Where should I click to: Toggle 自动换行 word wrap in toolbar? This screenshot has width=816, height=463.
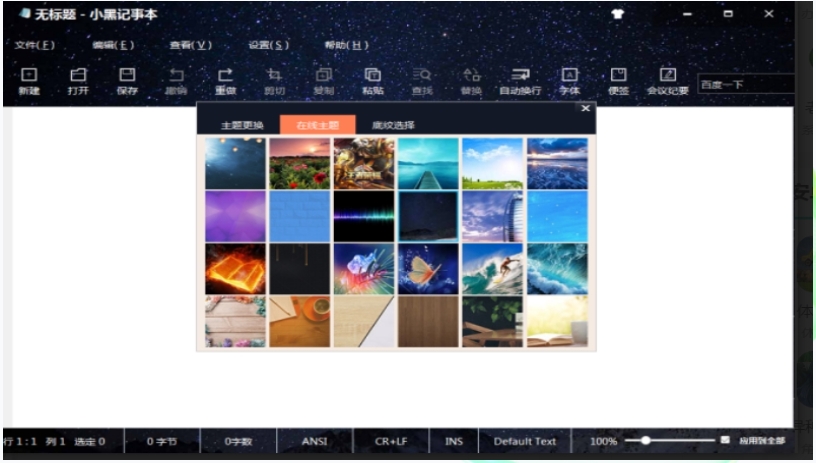(520, 81)
